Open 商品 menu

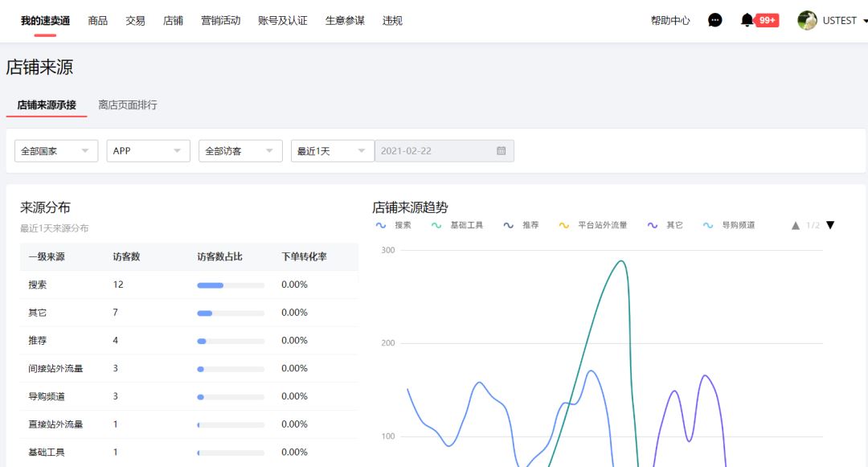[x=98, y=20]
